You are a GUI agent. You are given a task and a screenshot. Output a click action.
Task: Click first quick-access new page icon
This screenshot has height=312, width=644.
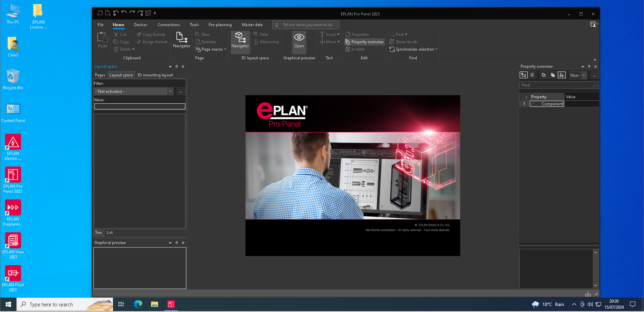(100, 13)
